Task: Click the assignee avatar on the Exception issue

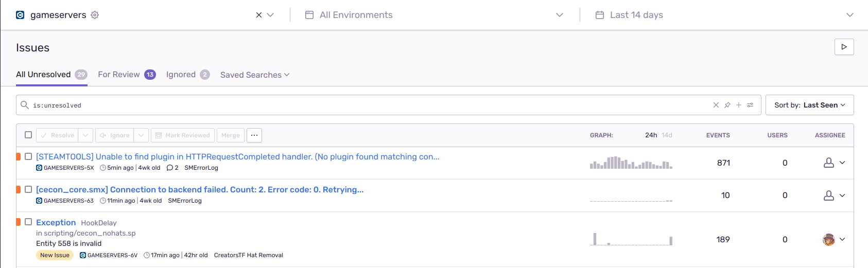Action: pos(828,239)
